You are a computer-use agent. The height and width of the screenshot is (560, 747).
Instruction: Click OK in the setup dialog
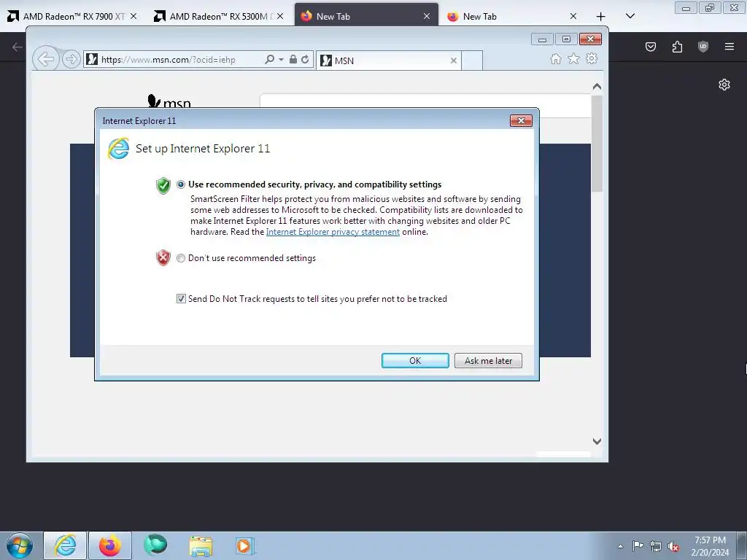pyautogui.click(x=415, y=360)
